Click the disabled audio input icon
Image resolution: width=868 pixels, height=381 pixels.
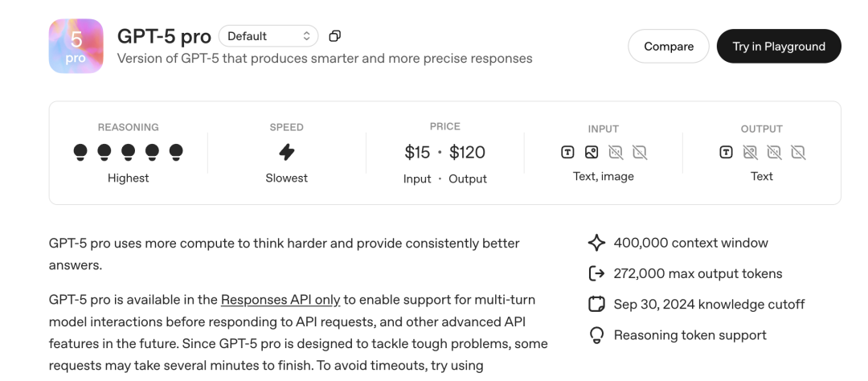click(x=616, y=152)
